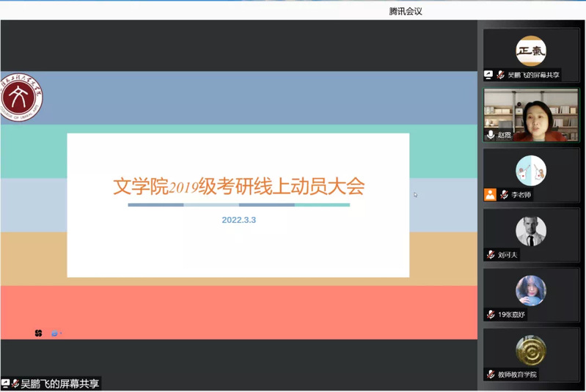Viewport: 586px width, 392px height.
Task: Select the 19张嘉妤 participant avatar
Action: (x=530, y=291)
